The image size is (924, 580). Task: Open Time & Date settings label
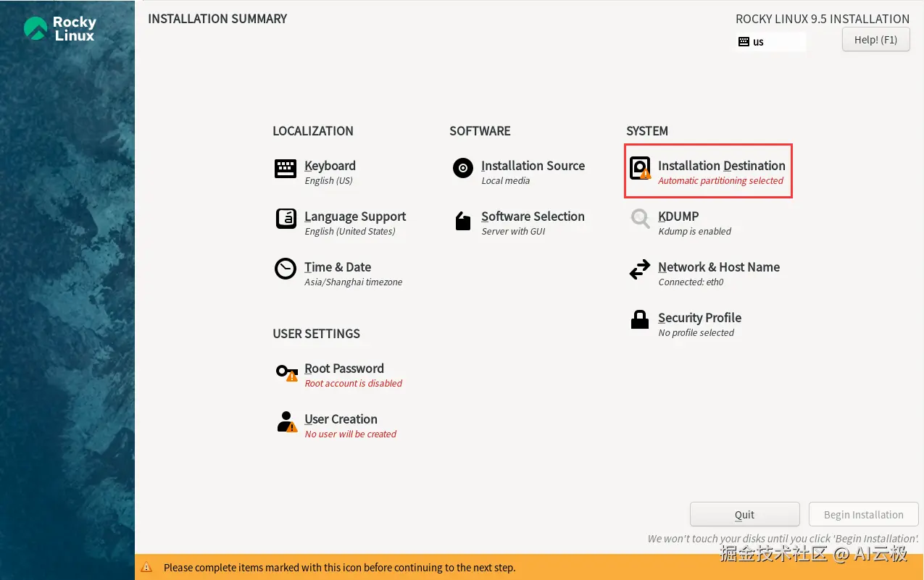point(338,267)
